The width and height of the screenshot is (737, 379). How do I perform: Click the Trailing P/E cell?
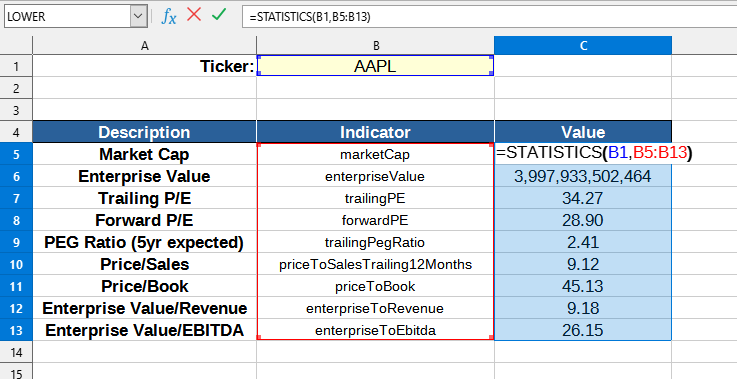[x=144, y=198]
